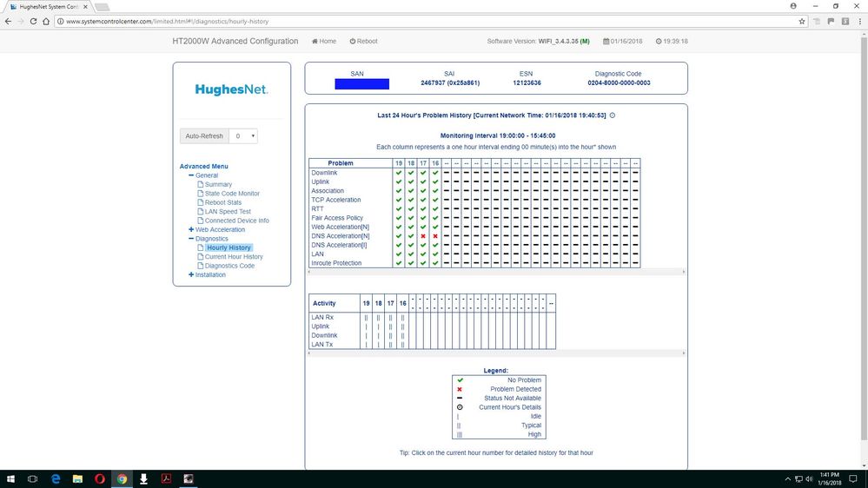Click the red X for DNS Acceleration[N] hour 17

423,236
